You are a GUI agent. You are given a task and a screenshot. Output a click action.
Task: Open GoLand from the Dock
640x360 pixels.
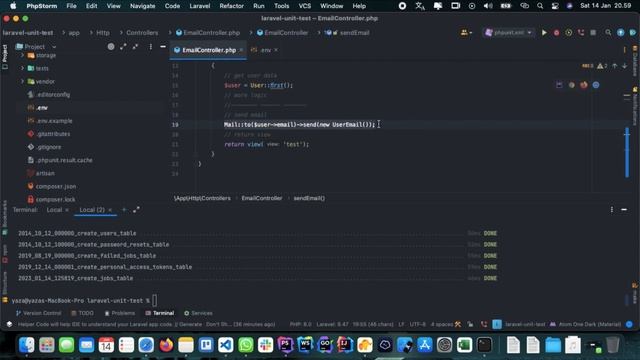point(325,345)
